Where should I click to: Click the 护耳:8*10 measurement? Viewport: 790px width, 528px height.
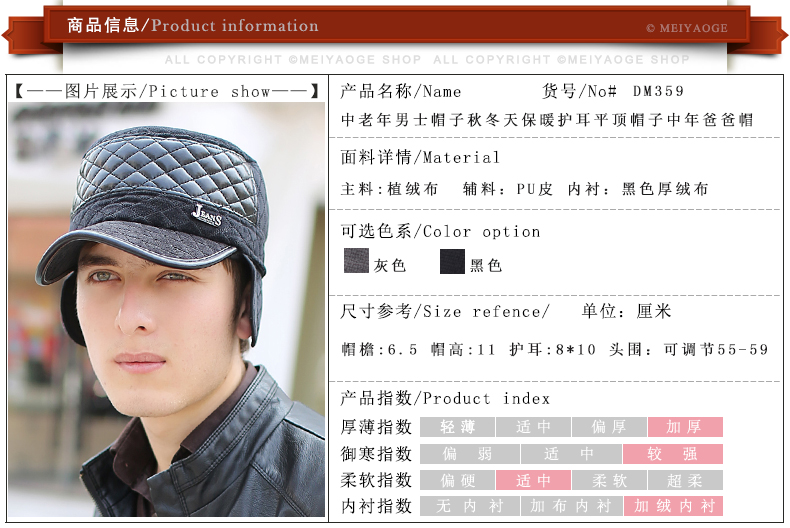(552, 350)
